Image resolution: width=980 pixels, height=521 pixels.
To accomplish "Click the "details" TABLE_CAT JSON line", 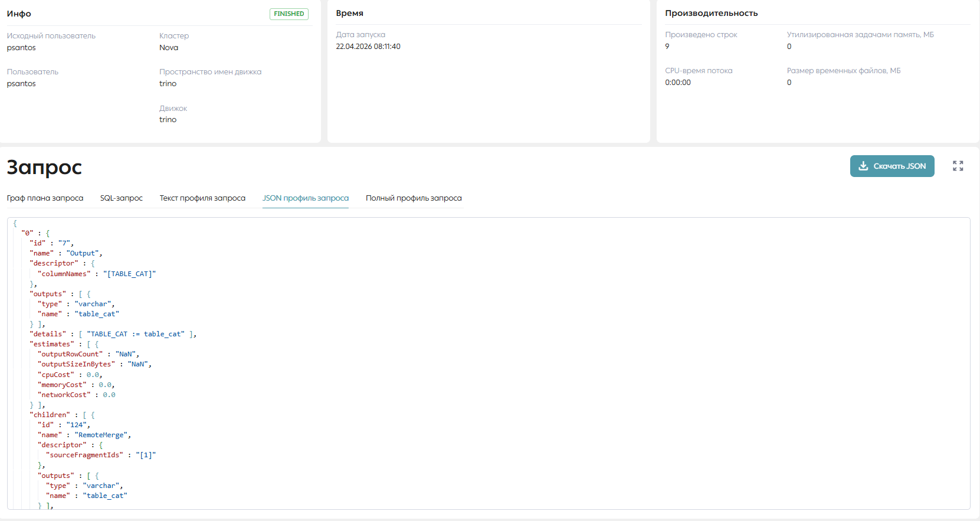I will (113, 334).
